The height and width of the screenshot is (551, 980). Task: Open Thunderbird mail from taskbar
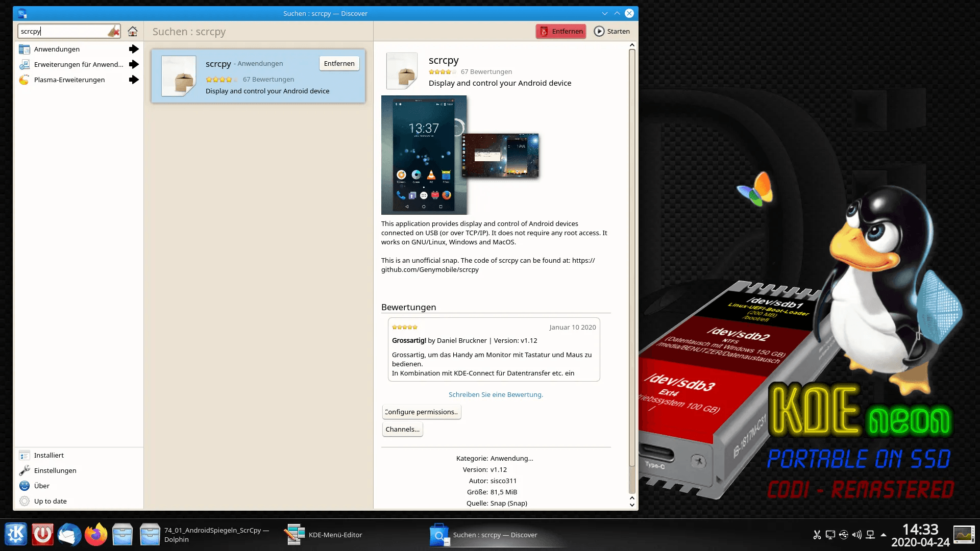click(69, 535)
